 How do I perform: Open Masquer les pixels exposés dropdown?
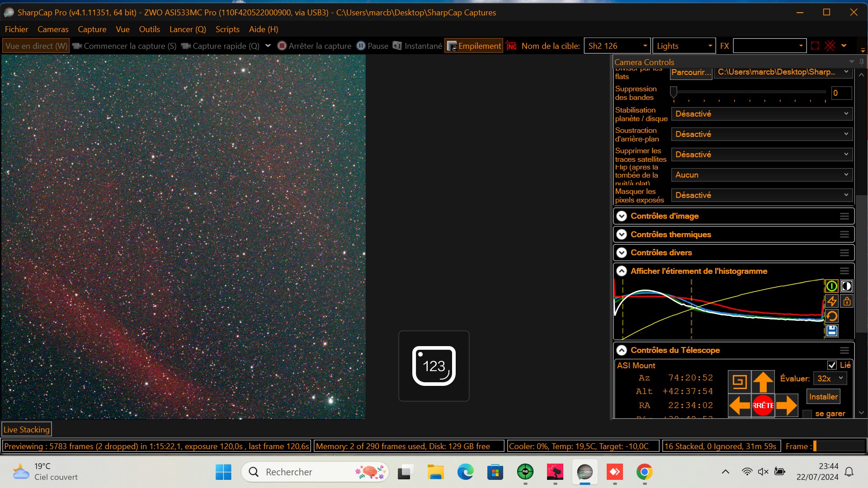(x=762, y=195)
